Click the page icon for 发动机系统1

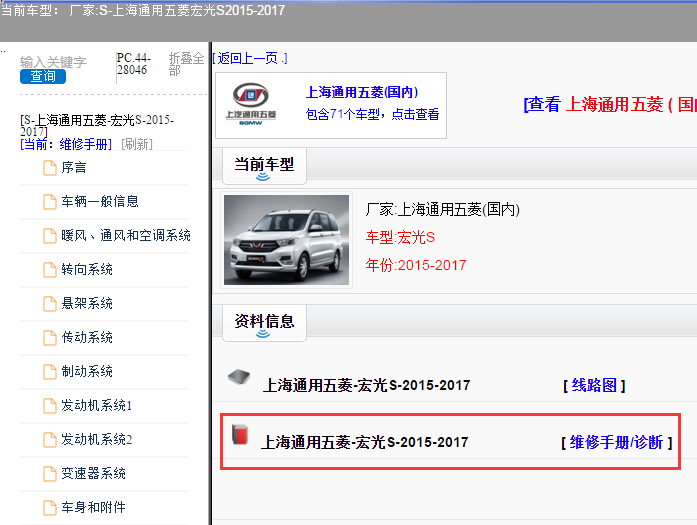coord(49,406)
